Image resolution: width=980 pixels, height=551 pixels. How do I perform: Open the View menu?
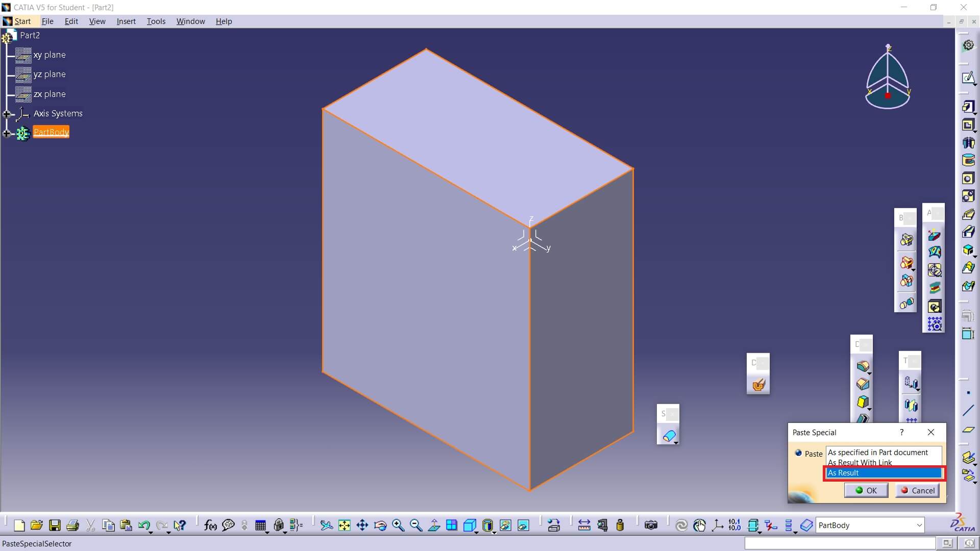point(97,21)
